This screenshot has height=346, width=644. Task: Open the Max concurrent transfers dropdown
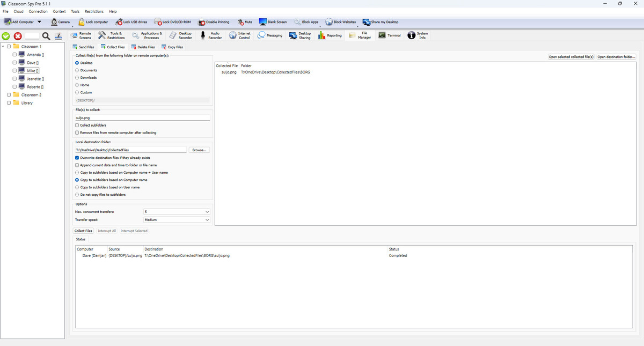click(x=177, y=212)
